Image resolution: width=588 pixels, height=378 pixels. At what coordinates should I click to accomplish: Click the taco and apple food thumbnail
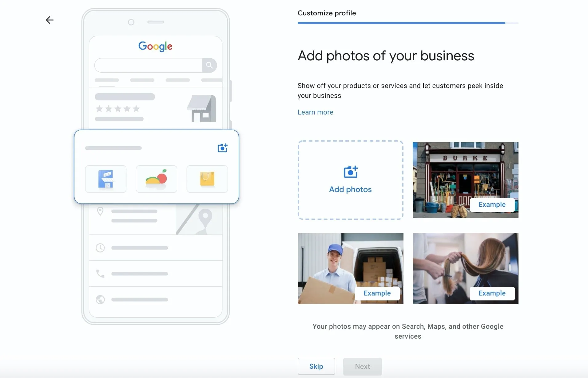157,179
